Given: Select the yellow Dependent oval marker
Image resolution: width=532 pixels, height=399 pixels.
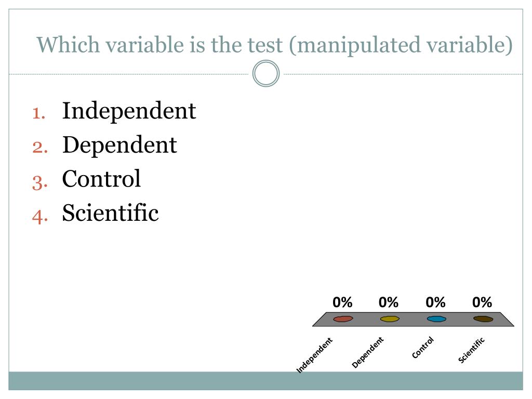Looking at the screenshot, I should click(x=390, y=318).
